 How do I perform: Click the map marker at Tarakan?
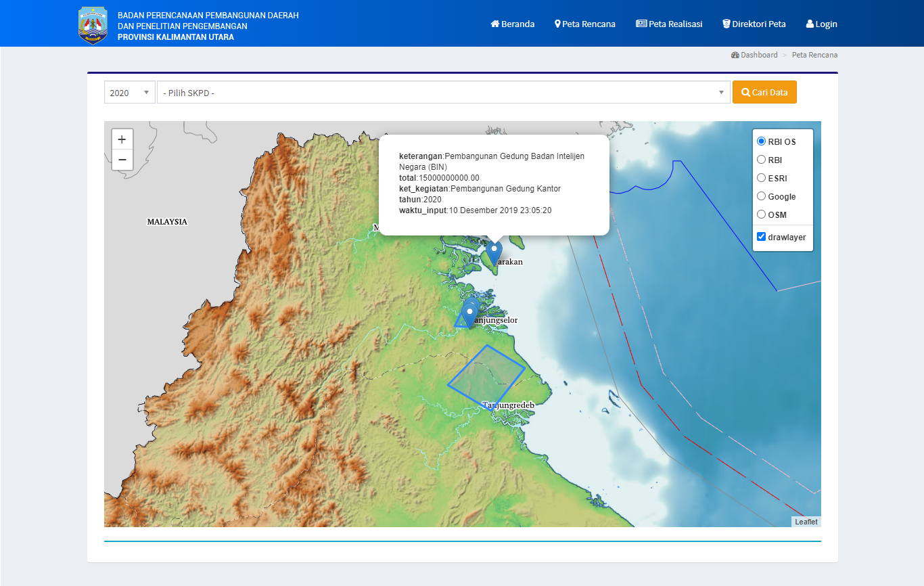(494, 253)
